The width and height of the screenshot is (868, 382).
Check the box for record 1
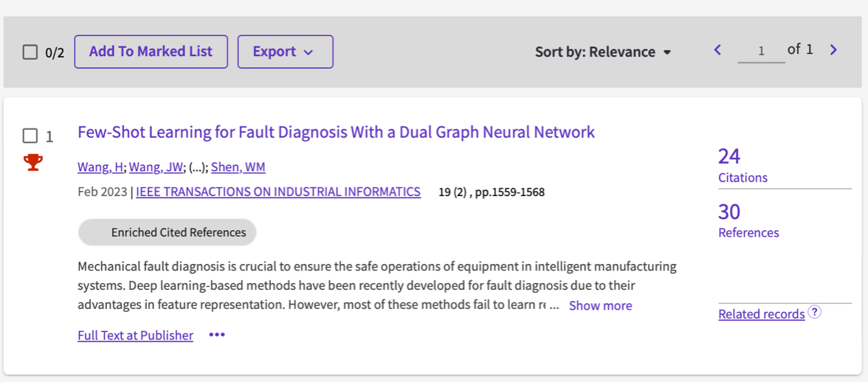[x=30, y=136]
